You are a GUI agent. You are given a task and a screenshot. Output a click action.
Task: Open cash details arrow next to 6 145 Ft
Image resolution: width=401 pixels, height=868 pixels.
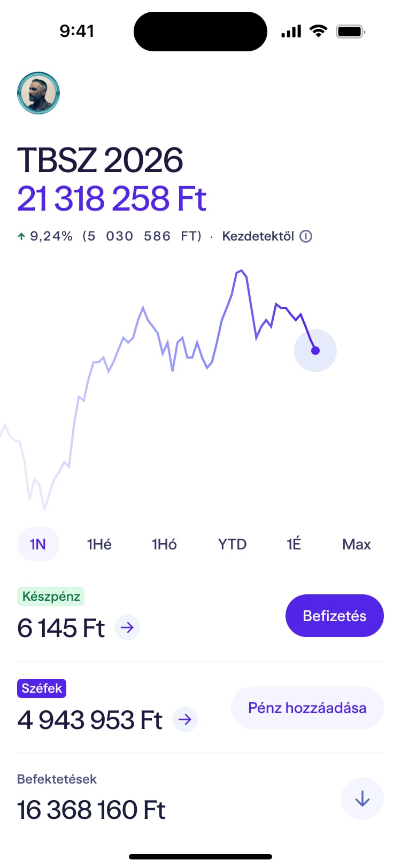point(127,627)
